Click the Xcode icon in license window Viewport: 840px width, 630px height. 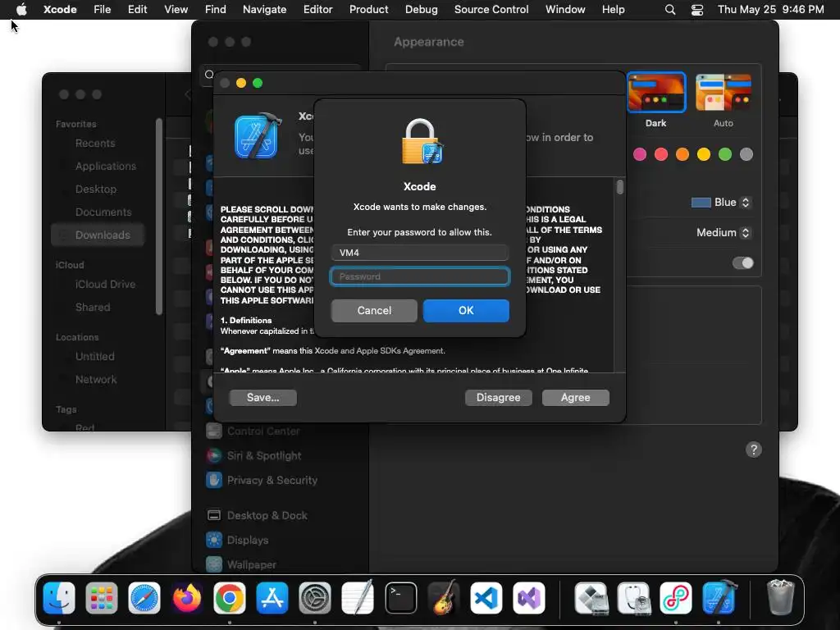(258, 136)
